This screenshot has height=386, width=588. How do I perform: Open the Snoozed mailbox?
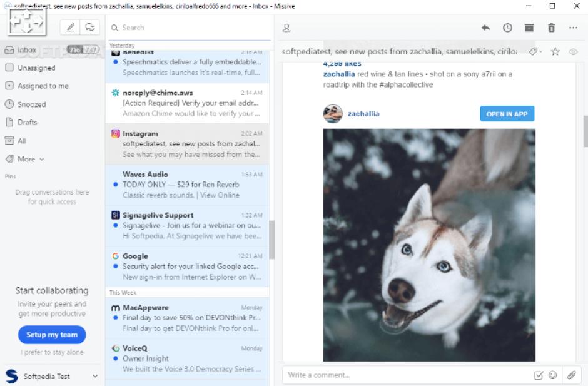[x=31, y=104]
